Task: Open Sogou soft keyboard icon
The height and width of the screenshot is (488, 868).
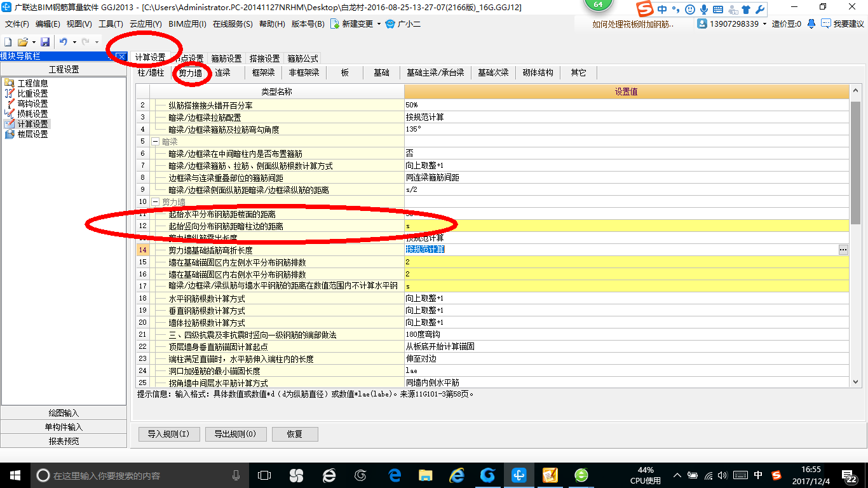Action: coord(718,10)
